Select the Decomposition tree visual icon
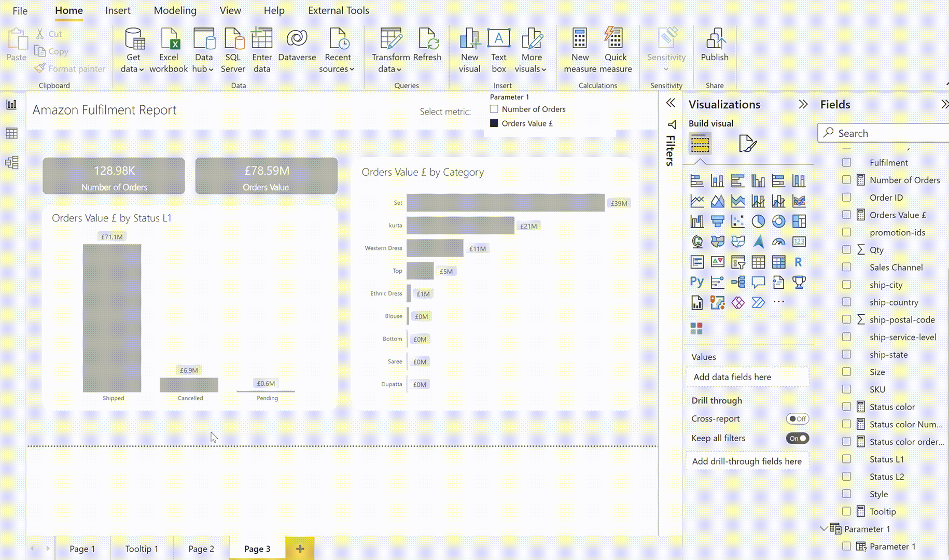949x560 pixels. [738, 282]
